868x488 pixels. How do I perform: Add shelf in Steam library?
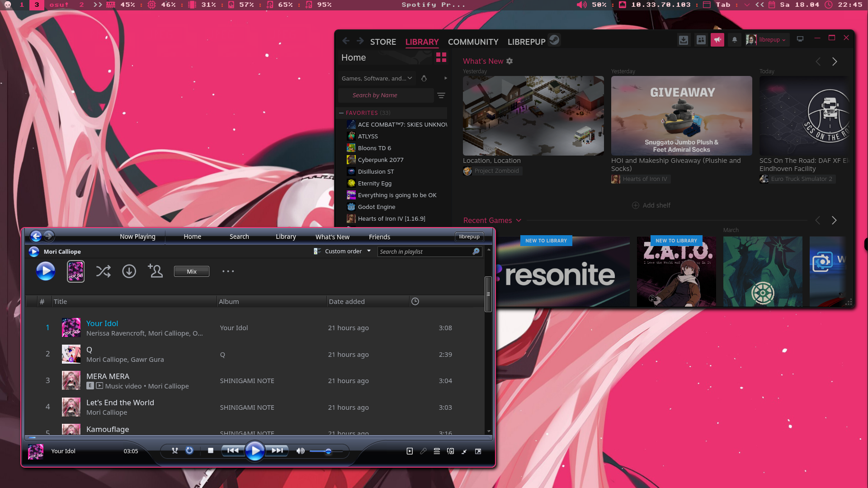[x=651, y=205]
